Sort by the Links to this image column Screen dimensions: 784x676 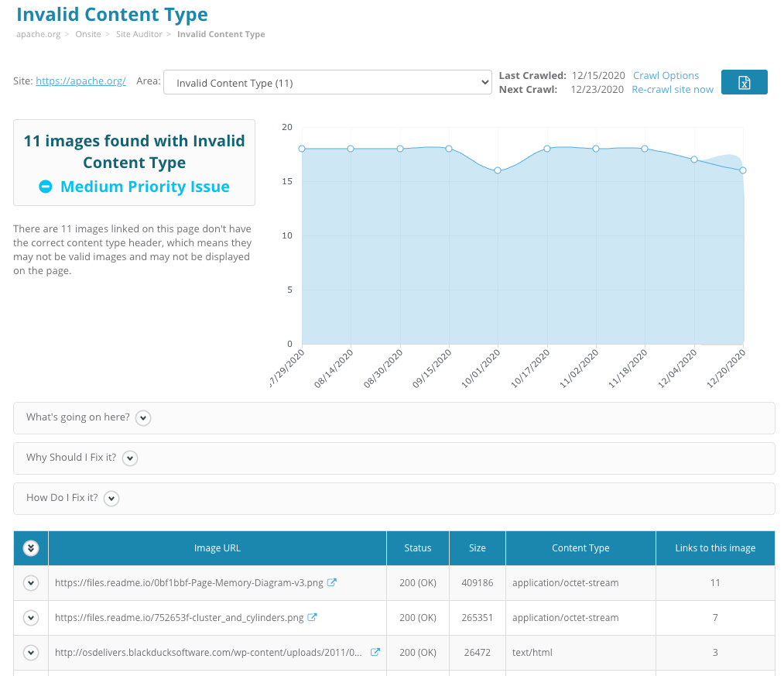coord(715,547)
